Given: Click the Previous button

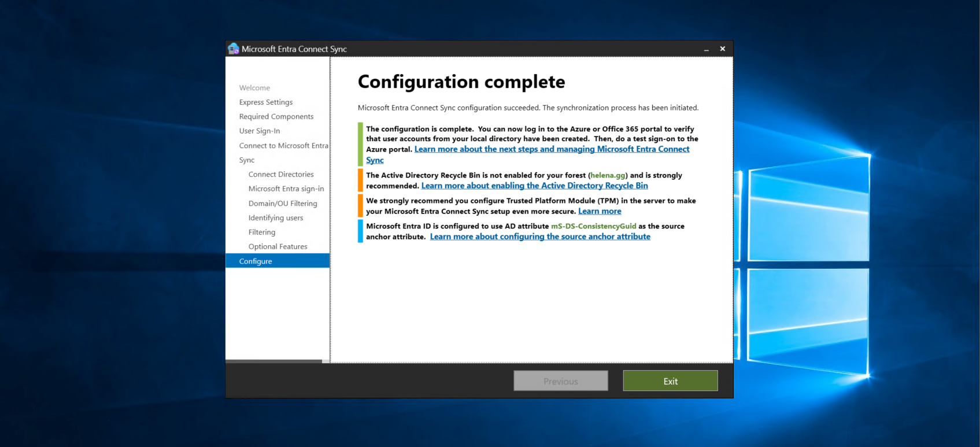Looking at the screenshot, I should coord(560,381).
